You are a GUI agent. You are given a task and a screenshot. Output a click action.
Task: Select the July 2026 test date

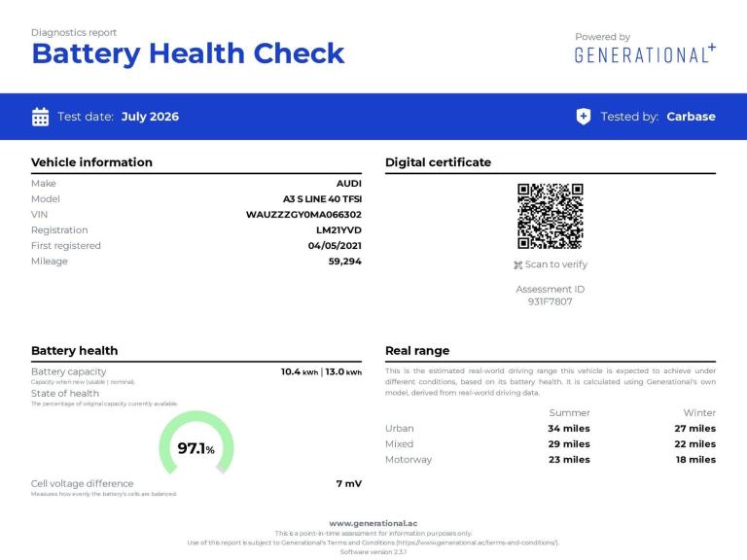pyautogui.click(x=150, y=117)
